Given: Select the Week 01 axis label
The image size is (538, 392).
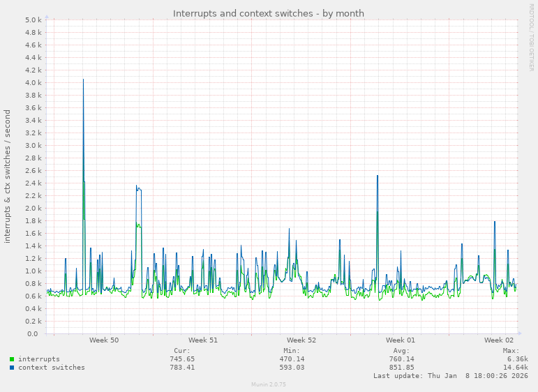Looking at the screenshot, I should 401,340.
